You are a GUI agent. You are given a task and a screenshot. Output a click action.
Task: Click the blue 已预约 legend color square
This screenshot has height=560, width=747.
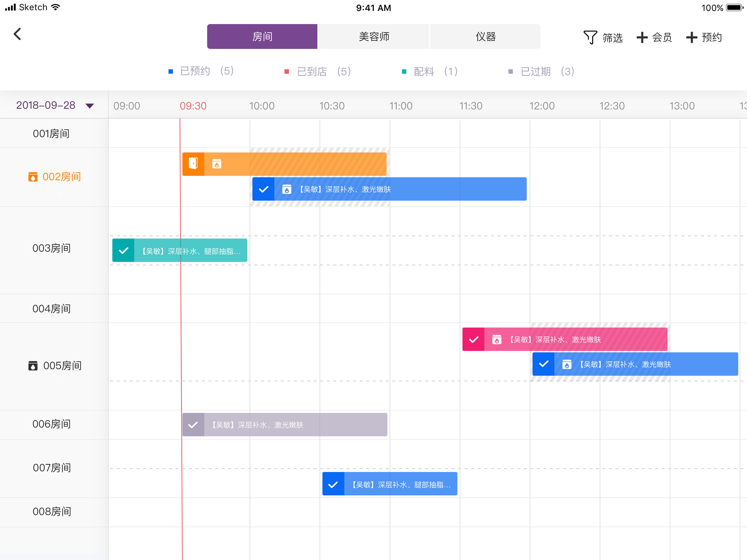click(x=171, y=71)
